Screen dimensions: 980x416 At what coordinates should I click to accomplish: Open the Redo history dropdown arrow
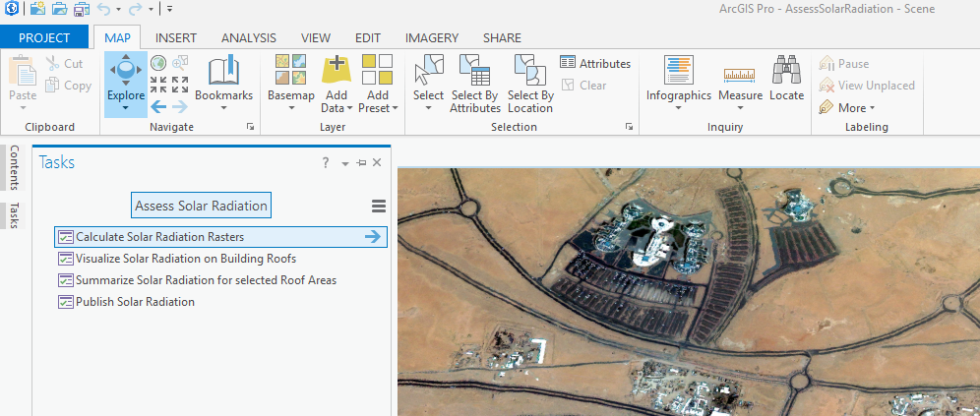(150, 10)
